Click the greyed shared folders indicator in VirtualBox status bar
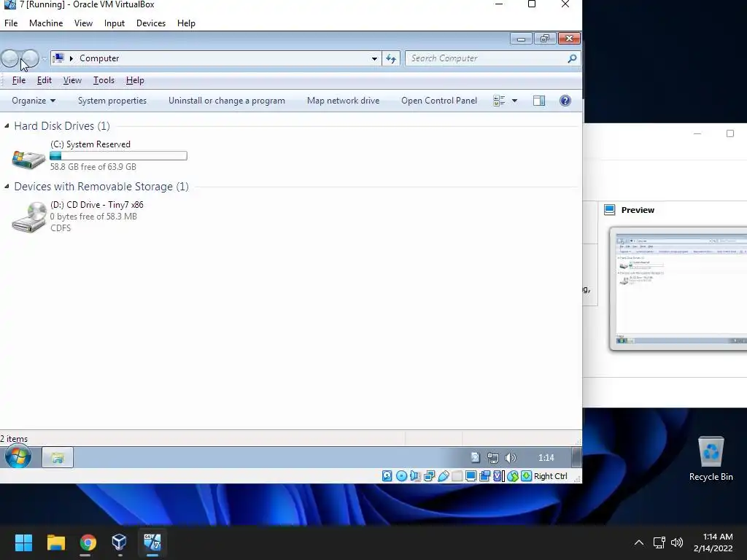747x560 pixels. (457, 475)
